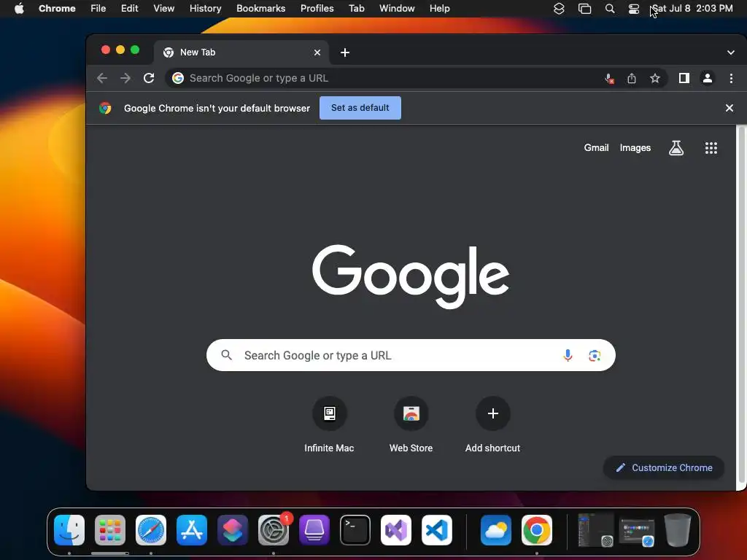This screenshot has height=560, width=747.
Task: Search by image with Google Lens
Action: (595, 356)
